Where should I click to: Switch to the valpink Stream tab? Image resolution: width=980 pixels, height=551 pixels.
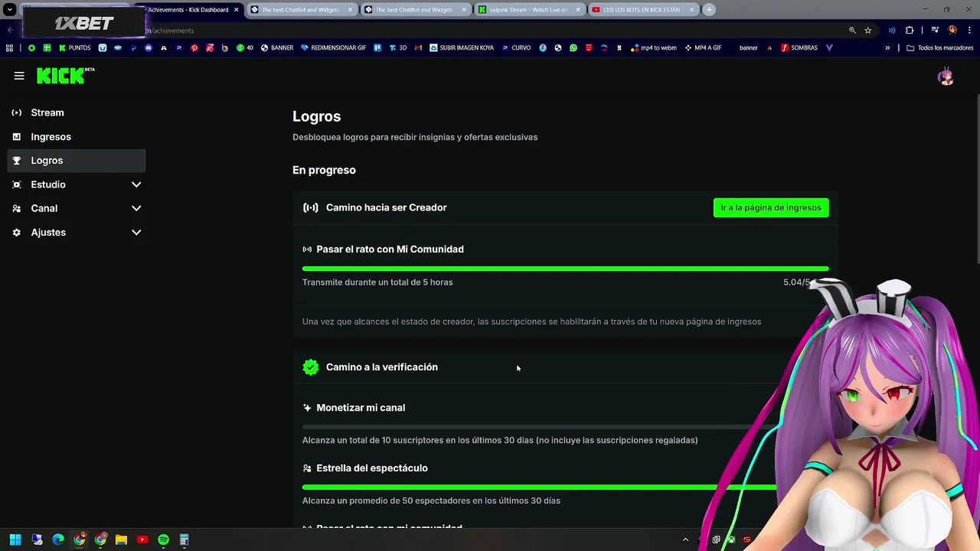click(530, 10)
